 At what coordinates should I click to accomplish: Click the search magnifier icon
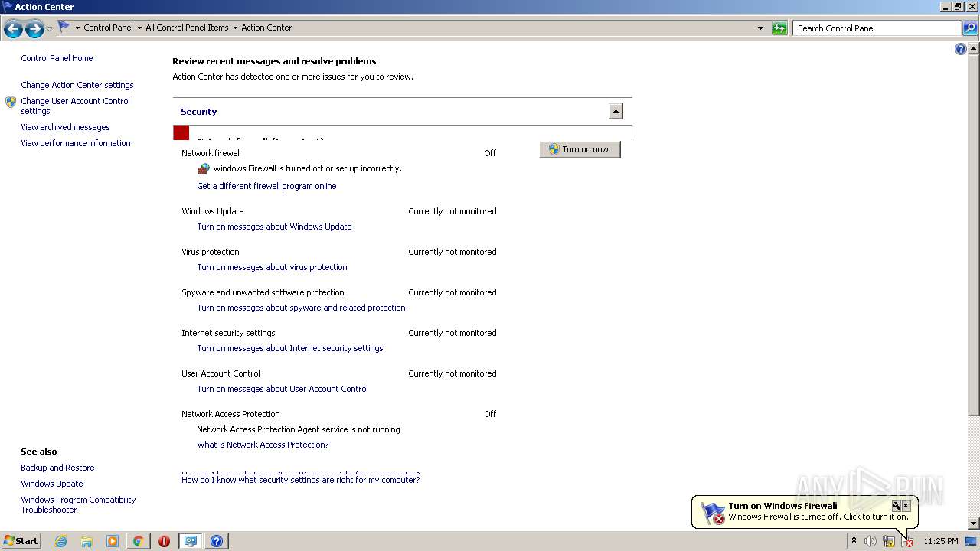(969, 28)
